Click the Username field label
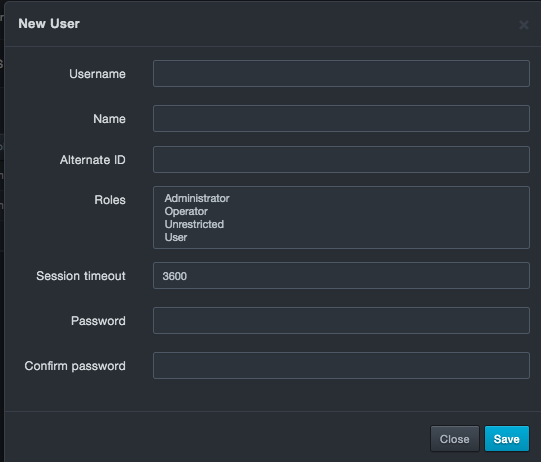This screenshot has width=541, height=462. [97, 74]
